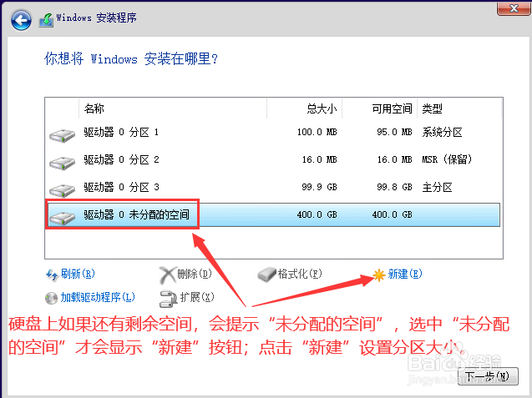Click the drive icon for 驱动器 0 分区 3

click(62, 190)
